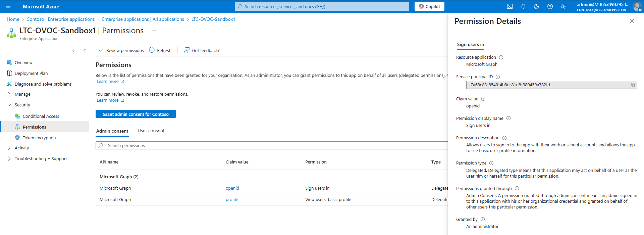
Task: Copy the Service principal ID to clipboard
Action: point(633,85)
